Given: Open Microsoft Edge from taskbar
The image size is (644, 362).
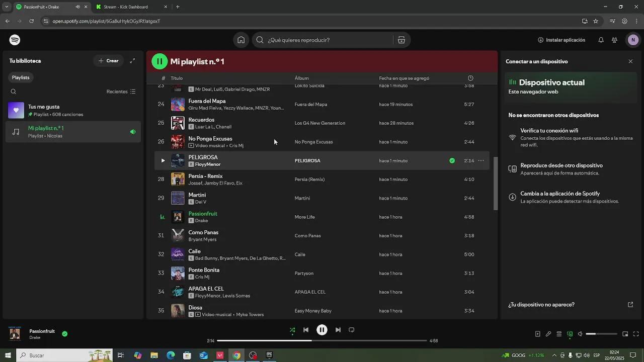Looking at the screenshot, I should coord(171,355).
